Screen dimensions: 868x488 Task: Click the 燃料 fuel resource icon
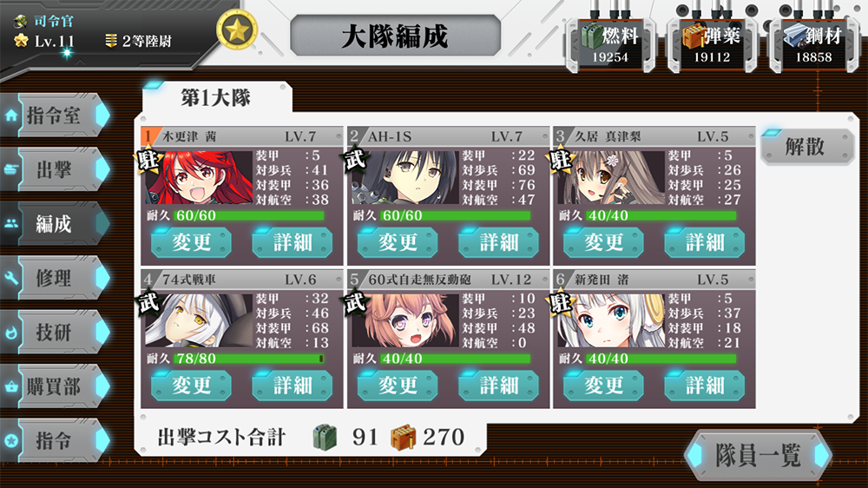592,37
